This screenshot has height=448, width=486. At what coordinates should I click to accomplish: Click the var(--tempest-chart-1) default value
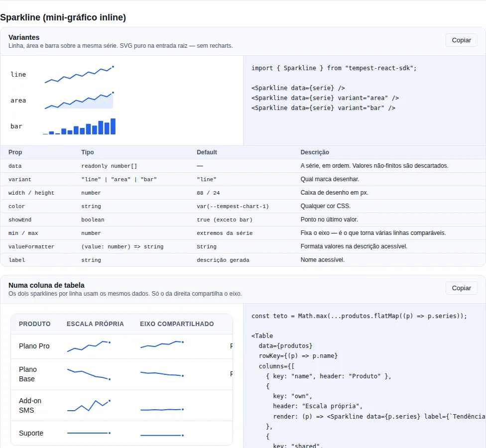click(x=233, y=207)
